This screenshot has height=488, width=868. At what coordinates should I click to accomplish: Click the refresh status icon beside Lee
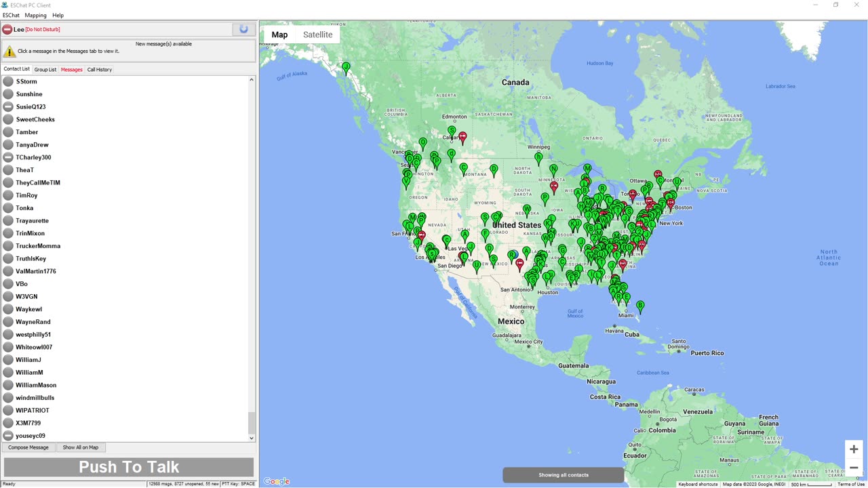pos(243,29)
